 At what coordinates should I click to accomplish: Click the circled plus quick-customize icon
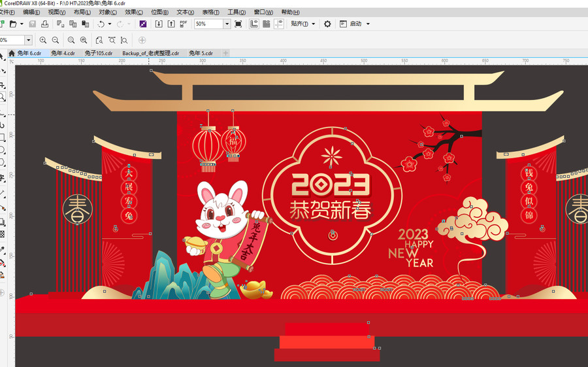(x=142, y=40)
